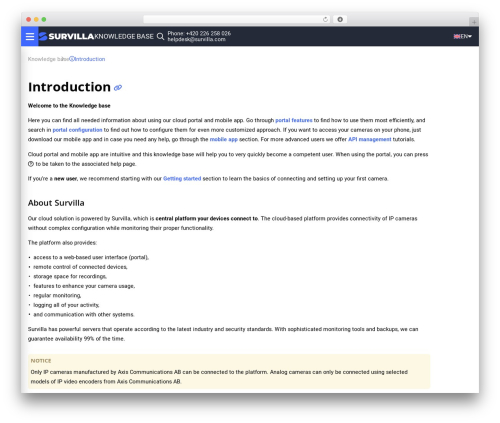Click the KNOWLEDGE BASE header title
This screenshot has width=500, height=423.
(x=124, y=36)
